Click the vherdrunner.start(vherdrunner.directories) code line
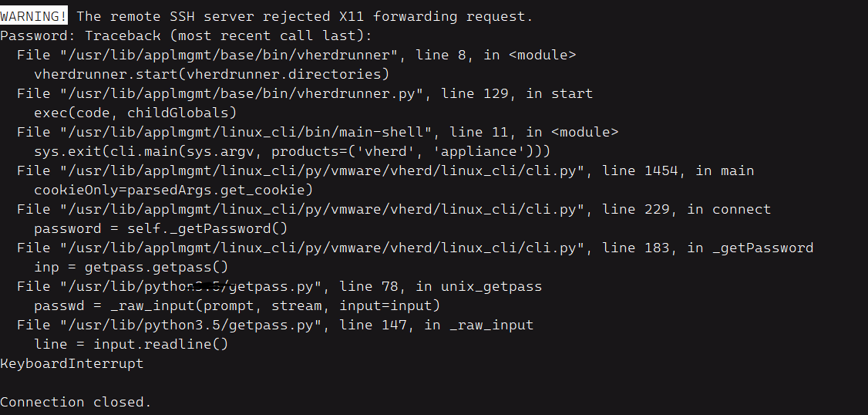The width and height of the screenshot is (868, 415). 211,74
